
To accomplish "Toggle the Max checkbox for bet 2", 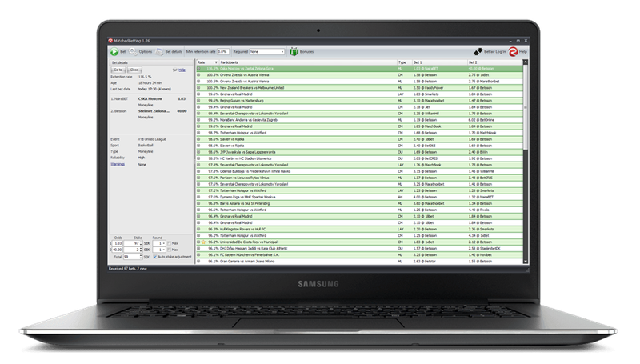I will (x=170, y=250).
